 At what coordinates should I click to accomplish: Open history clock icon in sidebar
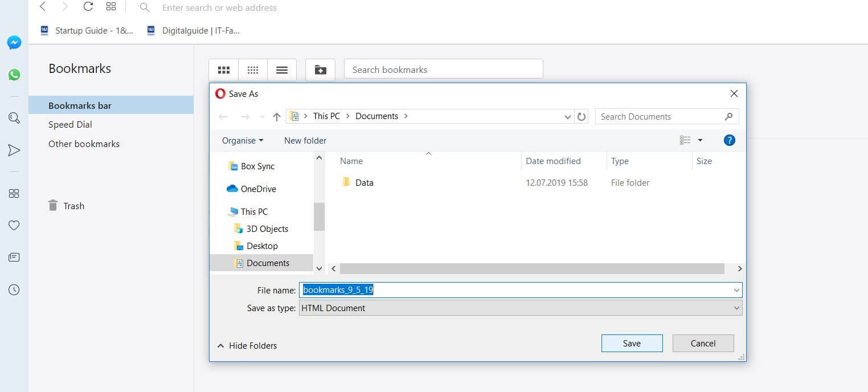point(14,290)
